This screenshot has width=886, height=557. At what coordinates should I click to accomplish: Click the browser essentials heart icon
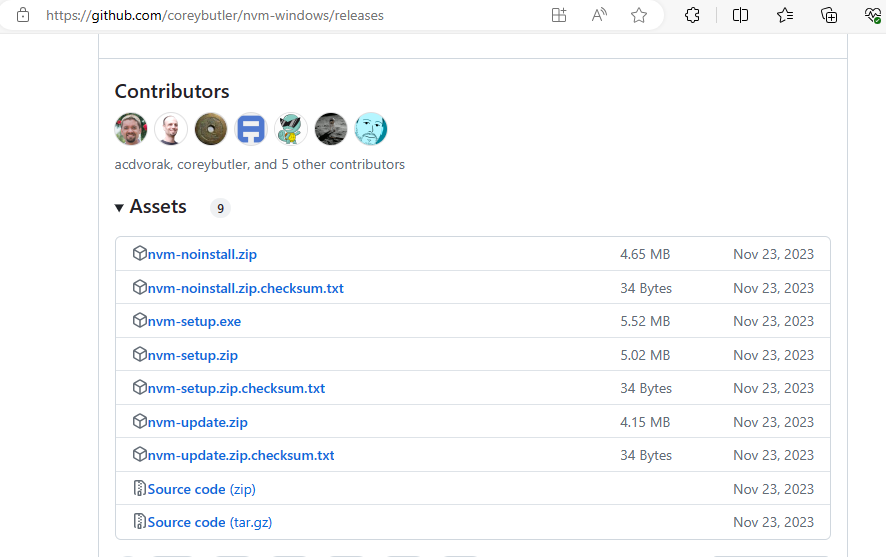[873, 15]
